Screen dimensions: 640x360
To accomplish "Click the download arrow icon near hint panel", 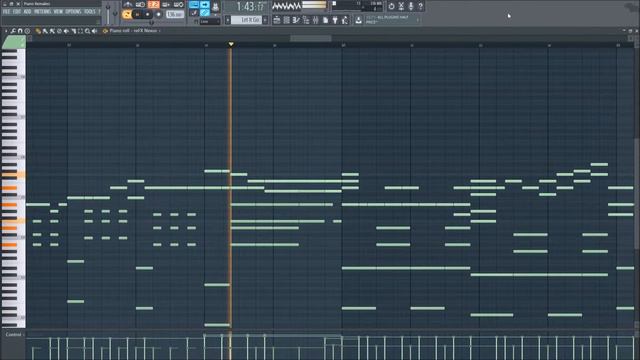I will (358, 20).
